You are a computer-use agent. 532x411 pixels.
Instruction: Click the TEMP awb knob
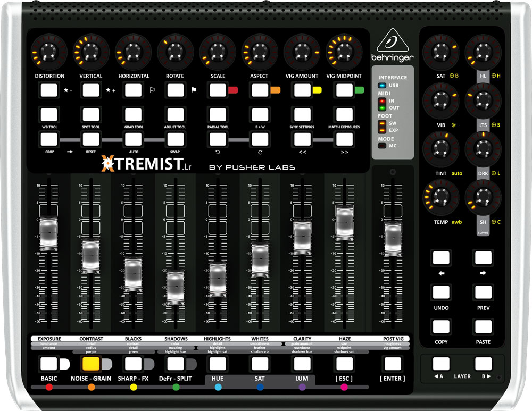441,197
